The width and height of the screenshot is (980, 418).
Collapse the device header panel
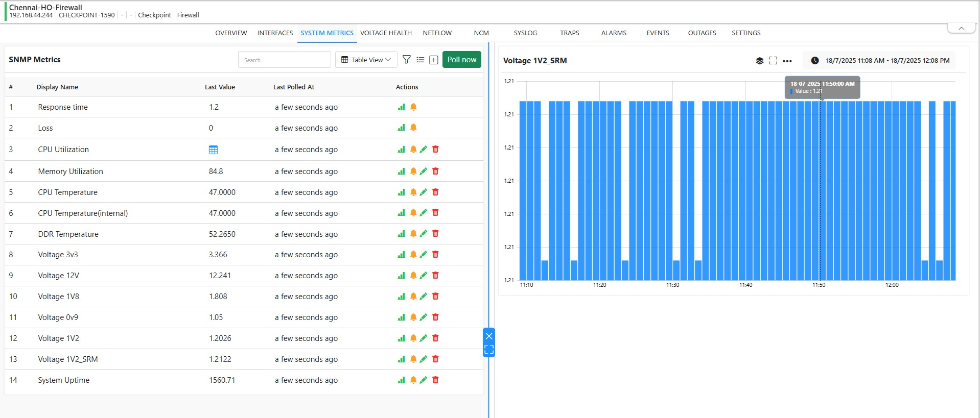click(961, 29)
